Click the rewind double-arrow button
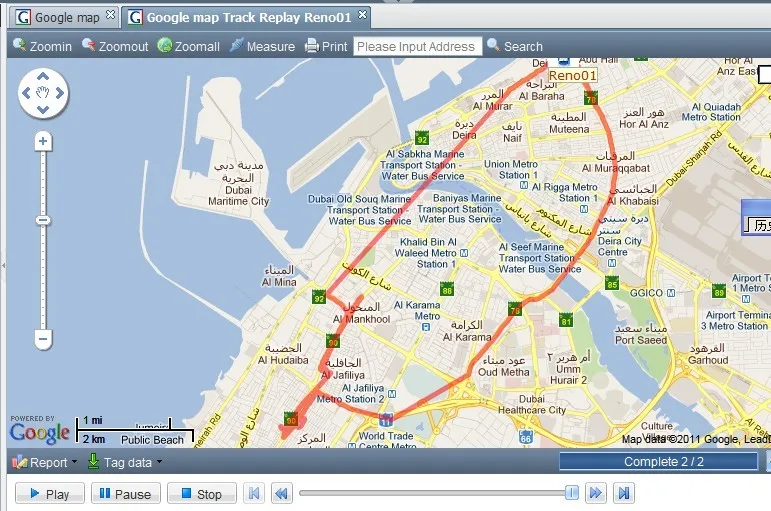The height and width of the screenshot is (511, 771). point(282,493)
